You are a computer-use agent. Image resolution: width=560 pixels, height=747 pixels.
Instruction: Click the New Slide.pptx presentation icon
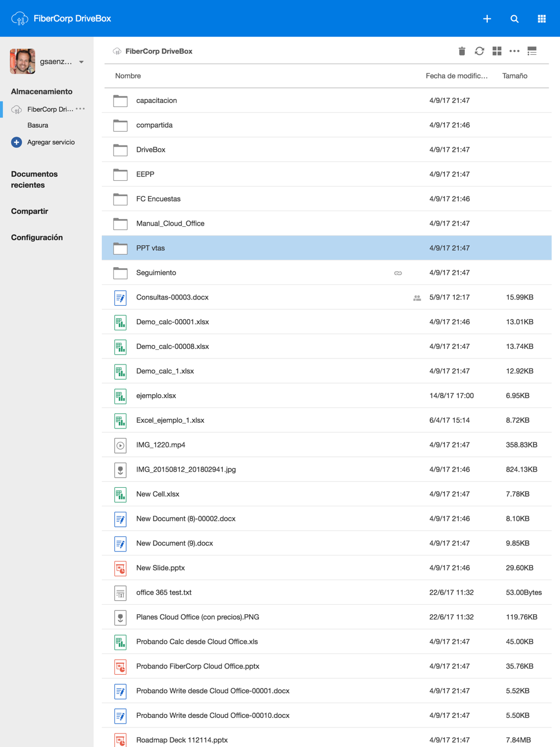120,568
